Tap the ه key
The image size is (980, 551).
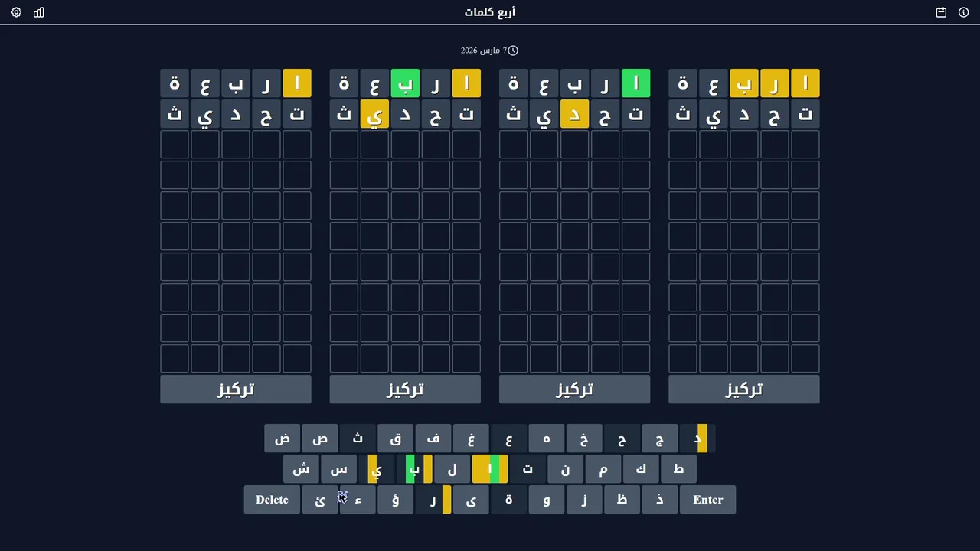click(x=546, y=439)
